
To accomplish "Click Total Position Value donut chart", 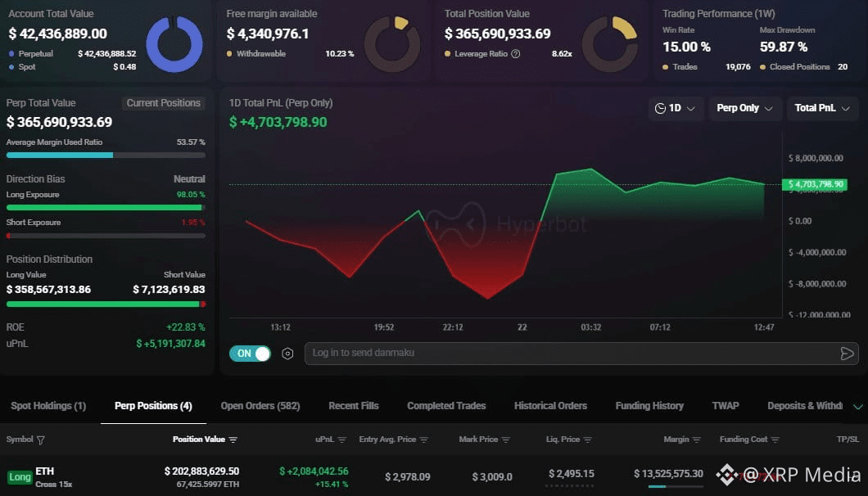I will pos(609,43).
